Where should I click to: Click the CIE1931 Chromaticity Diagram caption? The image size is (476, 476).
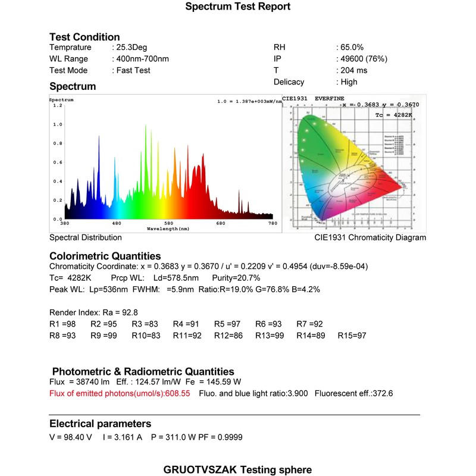click(x=370, y=237)
